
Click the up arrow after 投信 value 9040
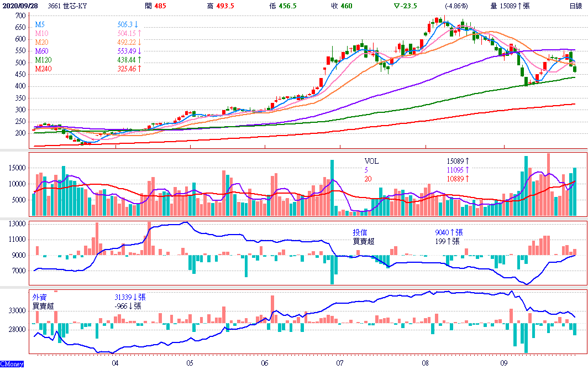(x=452, y=233)
